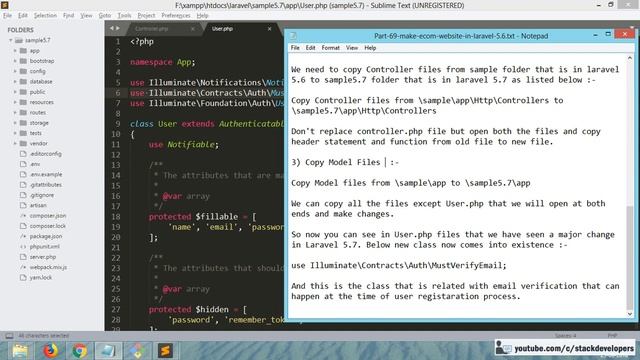Open File Explorer from taskbar

[20, 351]
